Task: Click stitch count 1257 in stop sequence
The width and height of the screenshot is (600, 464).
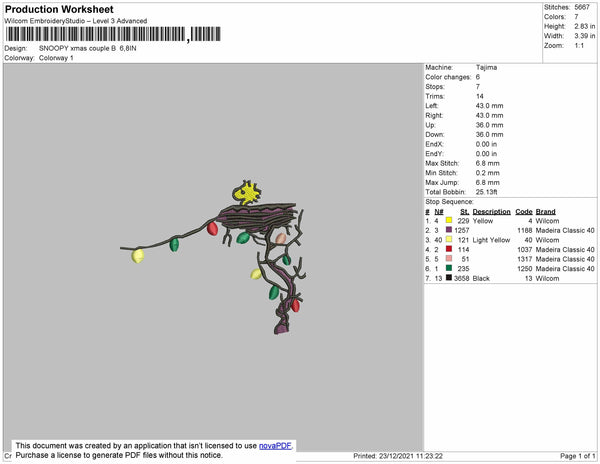Action: tap(461, 230)
